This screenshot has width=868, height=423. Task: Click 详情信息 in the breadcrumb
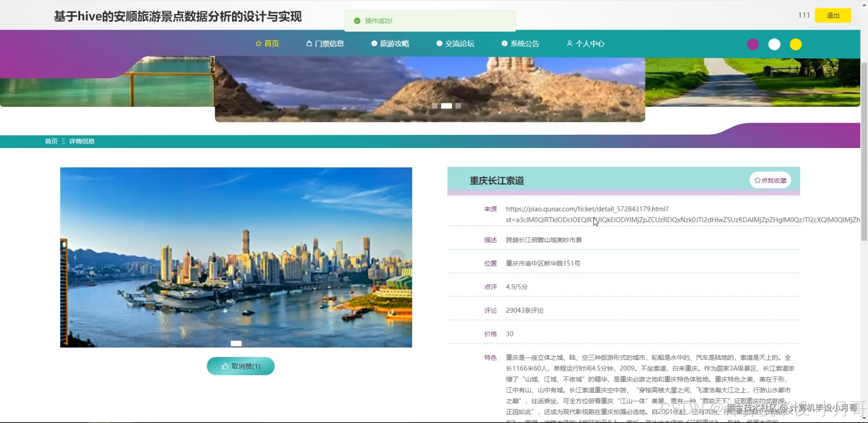click(82, 141)
